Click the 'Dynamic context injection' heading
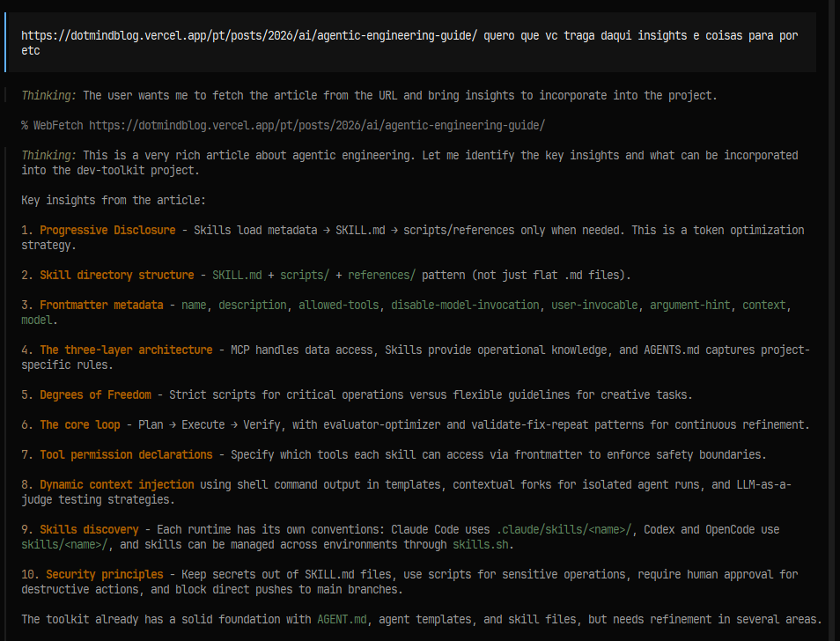840x641 pixels. [117, 485]
